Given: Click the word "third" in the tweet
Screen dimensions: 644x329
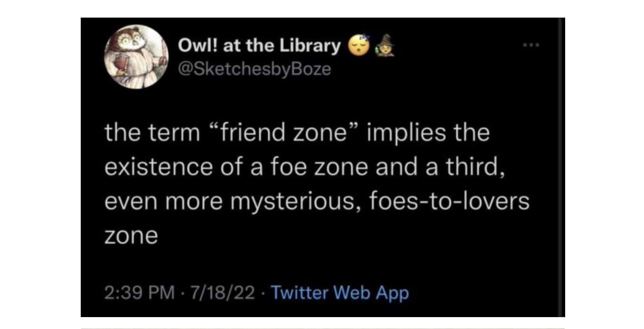Looking at the screenshot, I should (x=477, y=167).
